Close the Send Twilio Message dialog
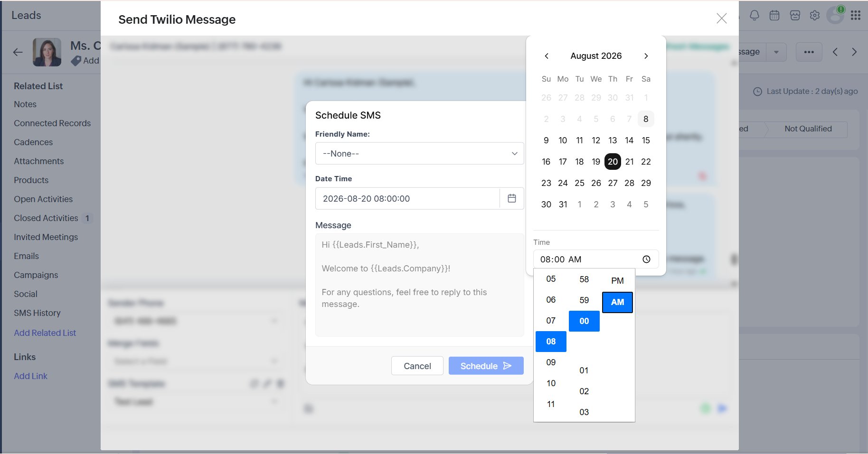Screen dimensions: 868x454 pyautogui.click(x=722, y=19)
